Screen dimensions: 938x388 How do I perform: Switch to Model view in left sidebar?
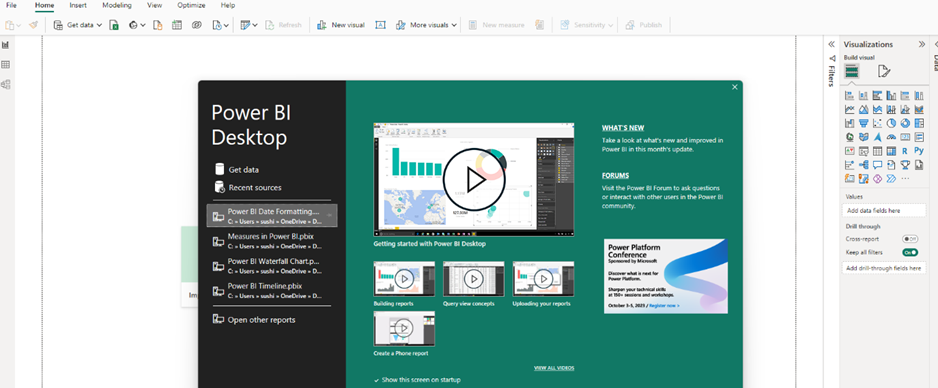point(6,84)
